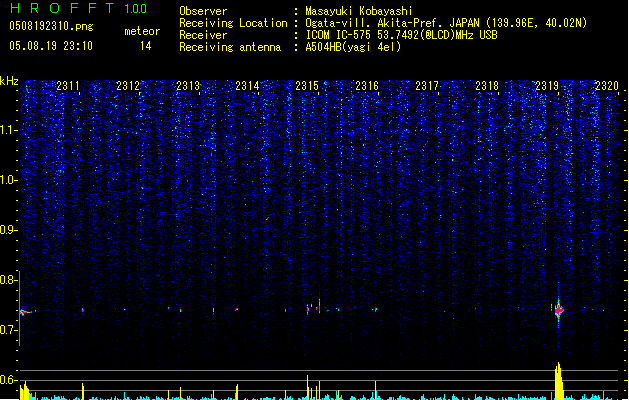
Task: Click the A504HB(yagi 4el) antenna text
Action: (x=353, y=47)
